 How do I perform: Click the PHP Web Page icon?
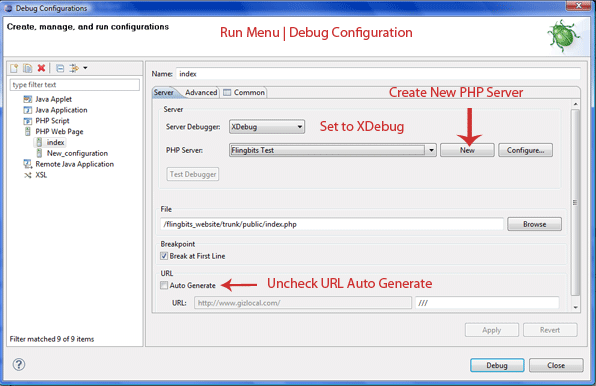point(27,131)
